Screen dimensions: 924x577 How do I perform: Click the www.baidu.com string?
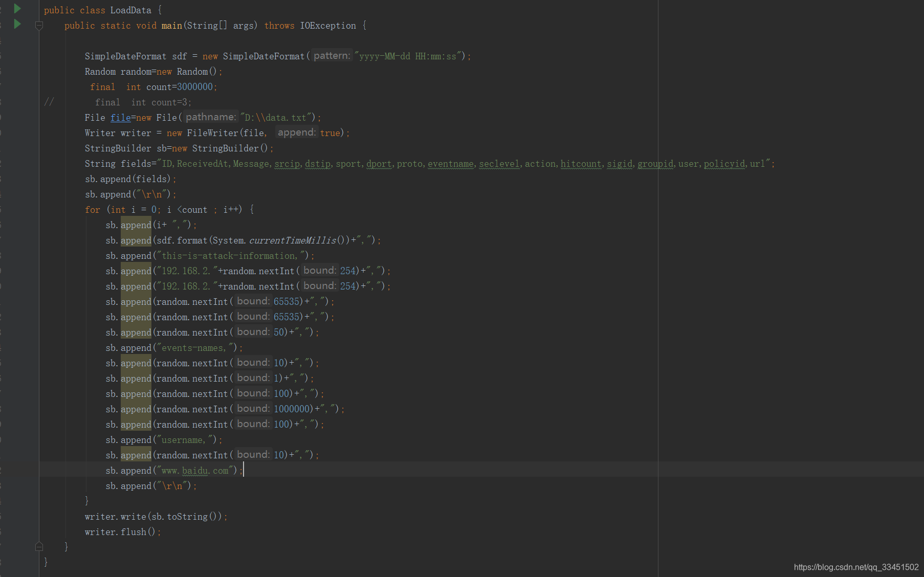coord(195,471)
